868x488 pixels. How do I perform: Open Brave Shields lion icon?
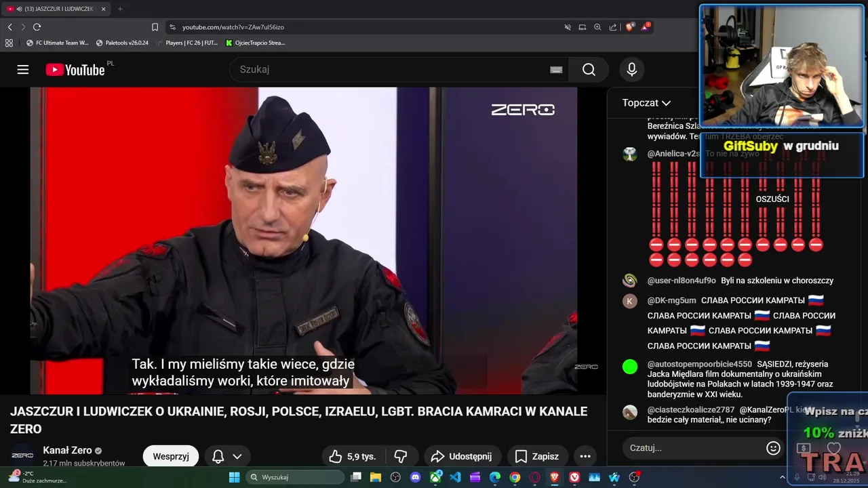coord(629,27)
